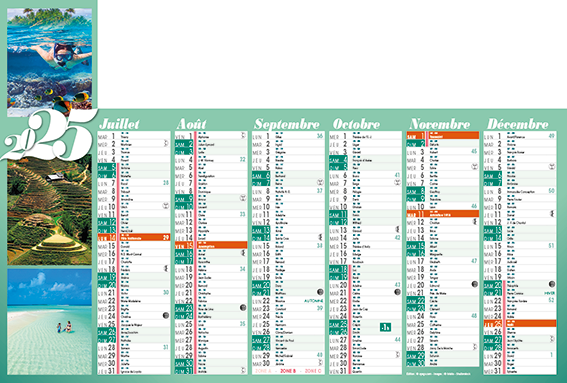The height and width of the screenshot is (383, 567).
Task: Click the orange 11 Novembre Armistice row
Action: [x=443, y=214]
